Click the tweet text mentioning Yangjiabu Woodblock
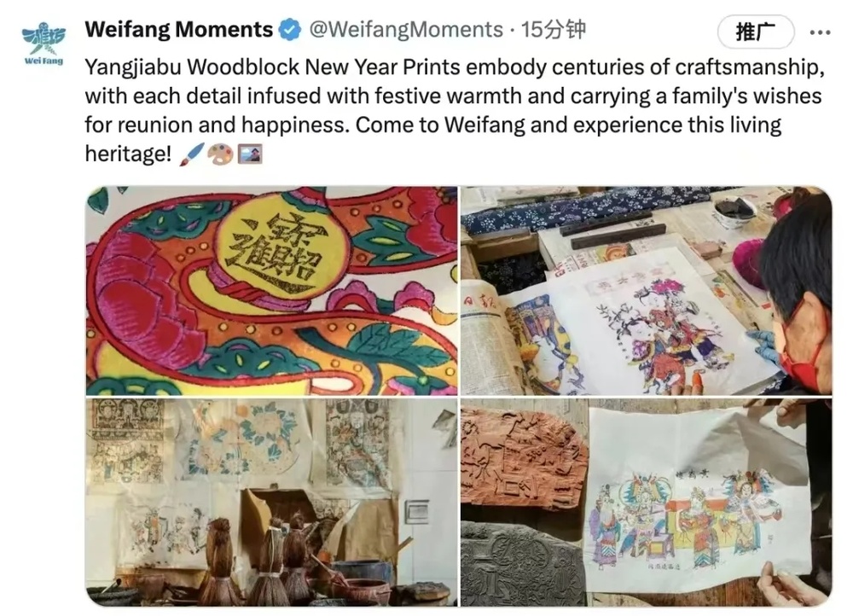This screenshot has width=853, height=616. (455, 110)
